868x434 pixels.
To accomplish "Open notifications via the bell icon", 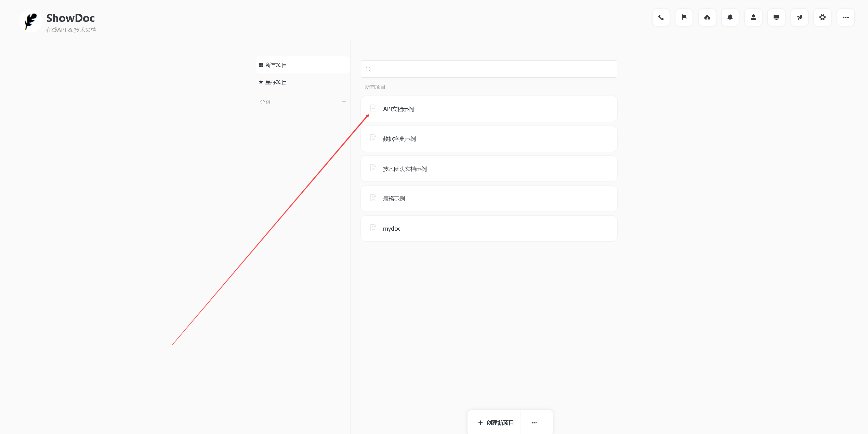I will (730, 17).
